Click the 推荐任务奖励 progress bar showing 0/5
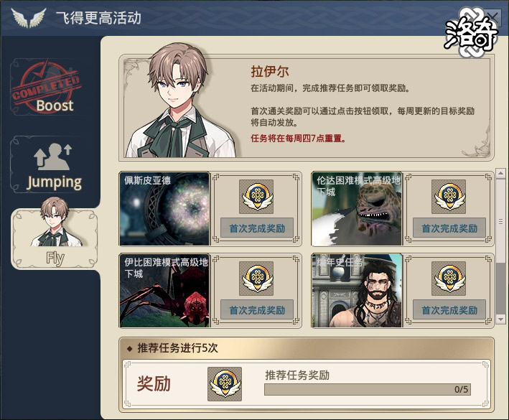509x420 pixels. point(368,389)
